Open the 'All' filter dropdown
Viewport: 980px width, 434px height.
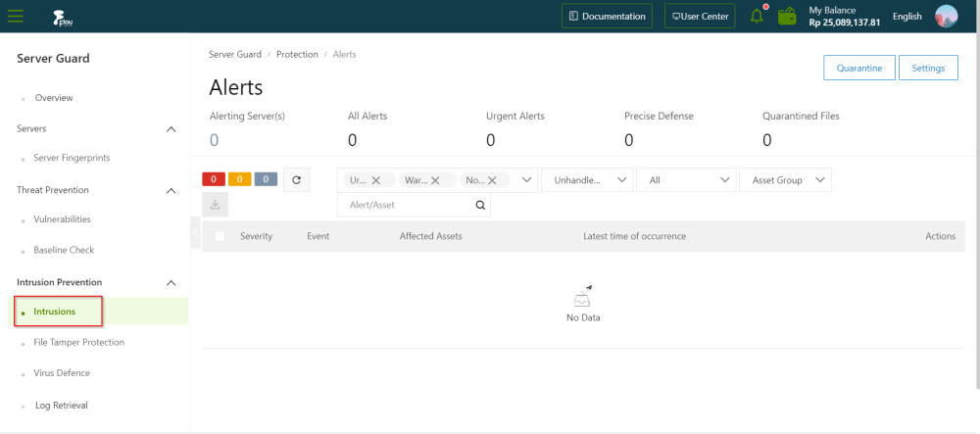(x=686, y=180)
